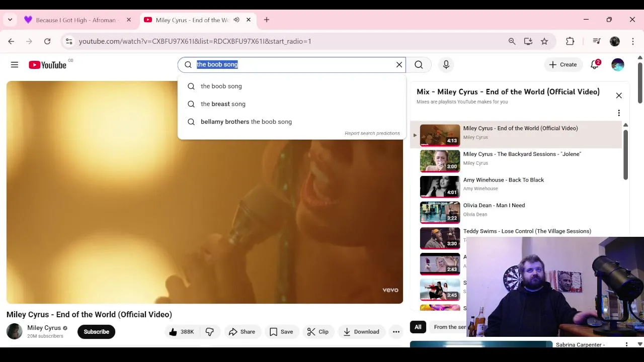
Task: Save the video to a playlist
Action: [x=281, y=332]
